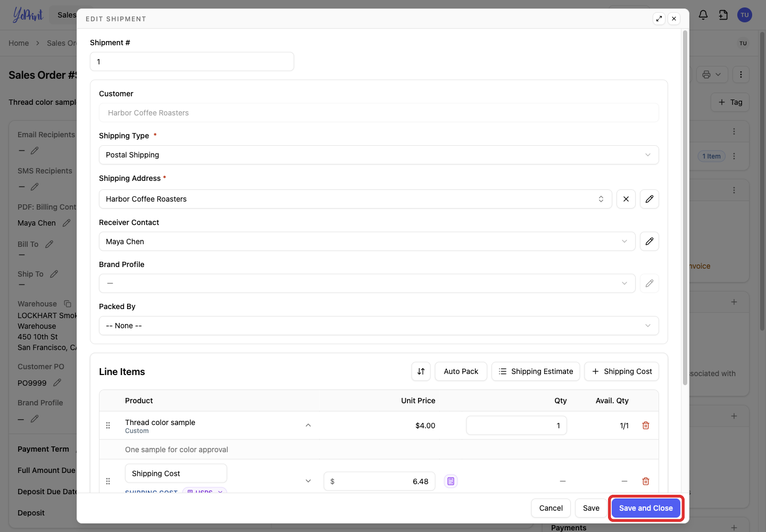Go to Home in the breadcrumb
766x532 pixels.
pyautogui.click(x=19, y=43)
